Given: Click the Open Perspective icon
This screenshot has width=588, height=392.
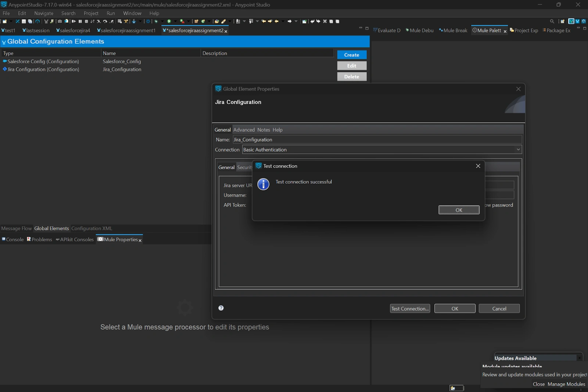Looking at the screenshot, I should tap(562, 21).
